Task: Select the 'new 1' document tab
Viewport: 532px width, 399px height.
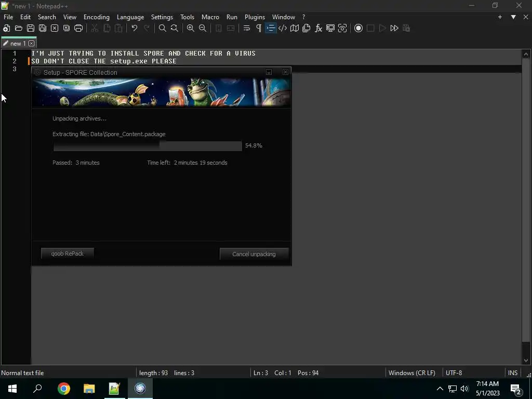Action: pyautogui.click(x=18, y=43)
